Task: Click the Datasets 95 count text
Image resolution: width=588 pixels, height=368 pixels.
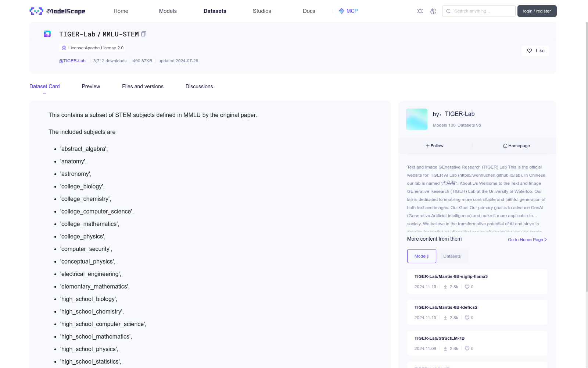Action: point(469,125)
